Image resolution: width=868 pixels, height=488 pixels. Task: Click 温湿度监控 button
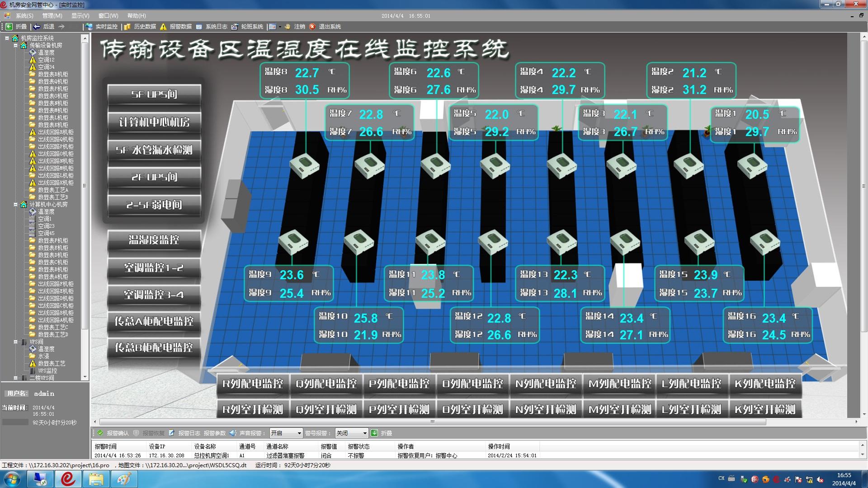153,239
